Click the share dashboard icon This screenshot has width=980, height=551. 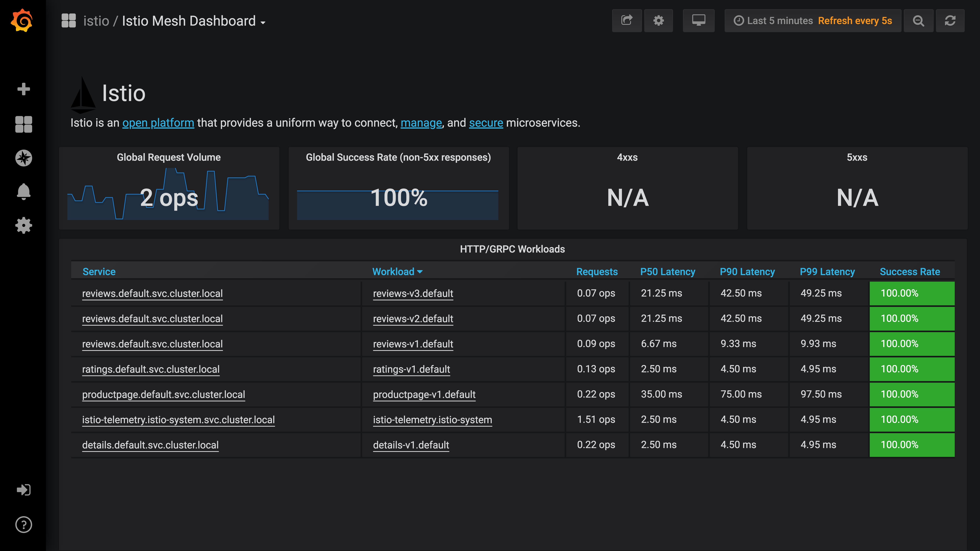click(627, 20)
